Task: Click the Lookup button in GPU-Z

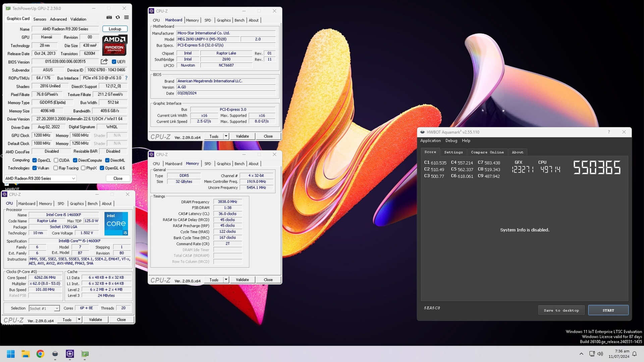Action: coord(115,29)
